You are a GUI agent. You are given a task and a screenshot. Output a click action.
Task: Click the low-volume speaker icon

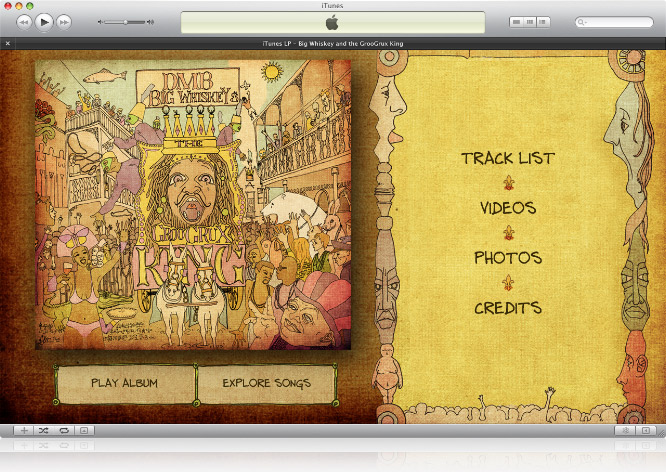[x=100, y=22]
